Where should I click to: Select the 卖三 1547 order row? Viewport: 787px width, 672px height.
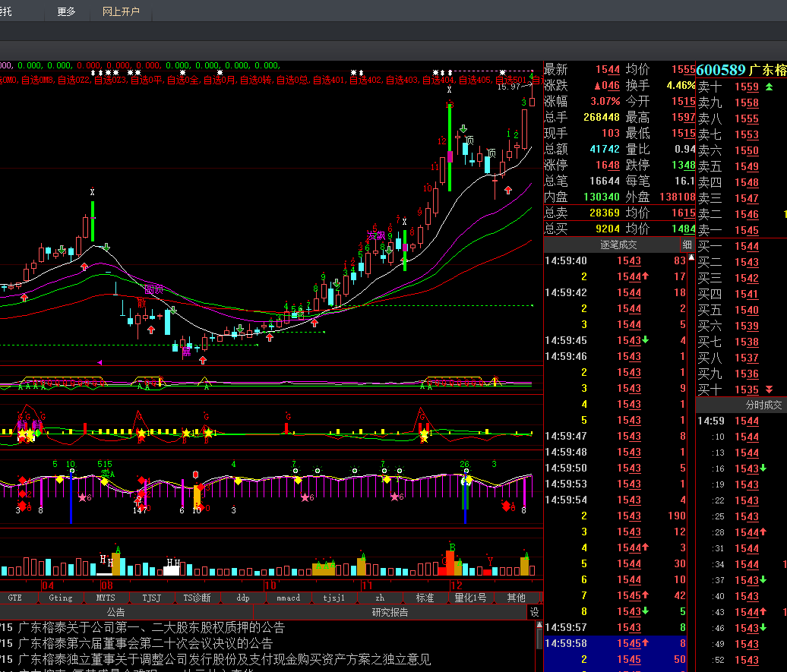click(x=741, y=198)
